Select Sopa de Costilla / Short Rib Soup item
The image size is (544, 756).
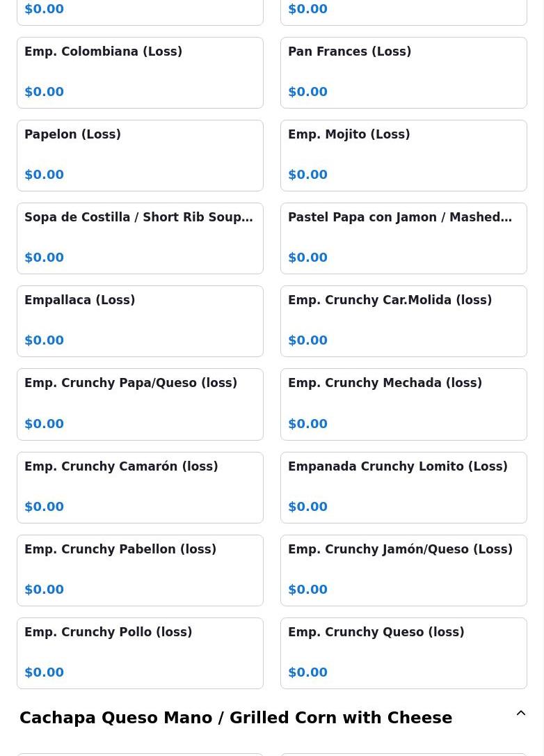coord(141,239)
